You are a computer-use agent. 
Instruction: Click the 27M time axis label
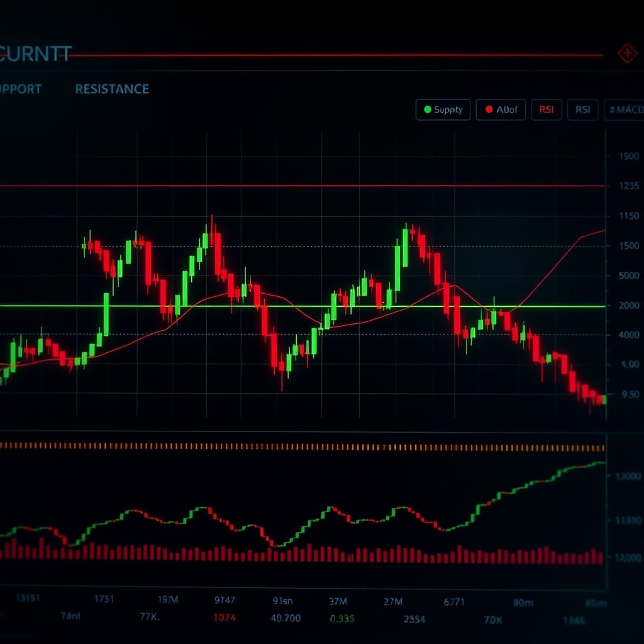pyautogui.click(x=392, y=602)
